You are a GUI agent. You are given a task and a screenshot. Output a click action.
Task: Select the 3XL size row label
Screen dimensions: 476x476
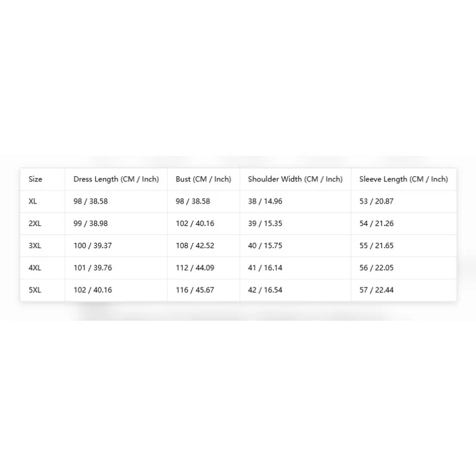[x=35, y=246]
